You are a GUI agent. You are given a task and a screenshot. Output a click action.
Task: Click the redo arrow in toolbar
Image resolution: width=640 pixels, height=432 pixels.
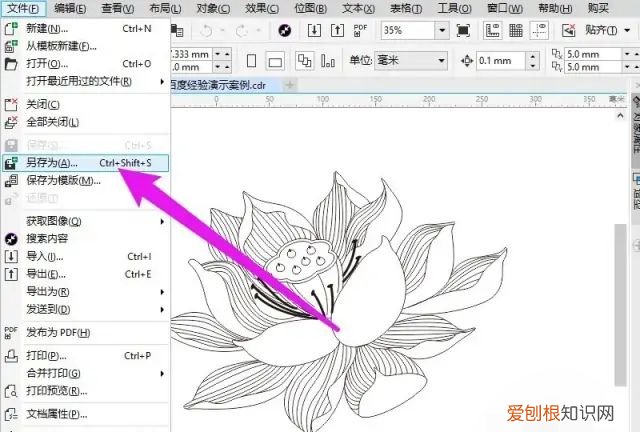tap(242, 30)
